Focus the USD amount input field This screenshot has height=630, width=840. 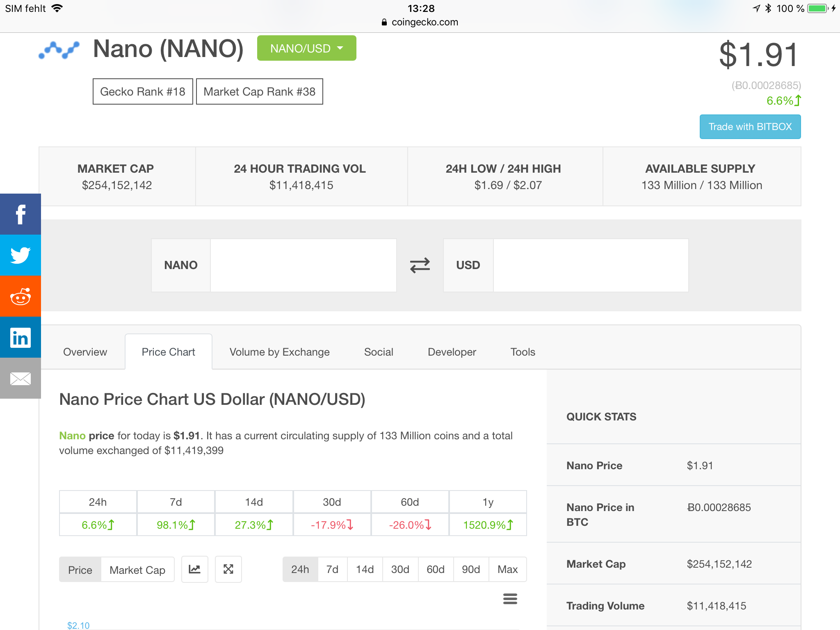coord(590,265)
